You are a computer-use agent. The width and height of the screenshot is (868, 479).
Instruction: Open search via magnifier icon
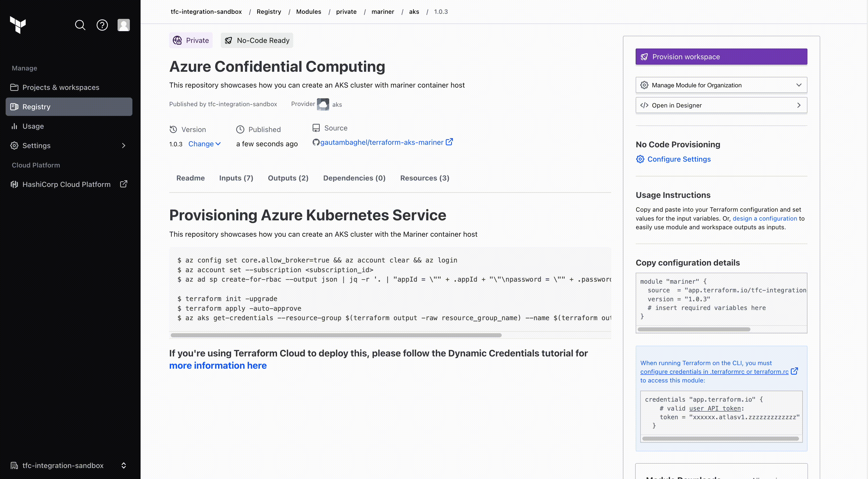pyautogui.click(x=80, y=25)
